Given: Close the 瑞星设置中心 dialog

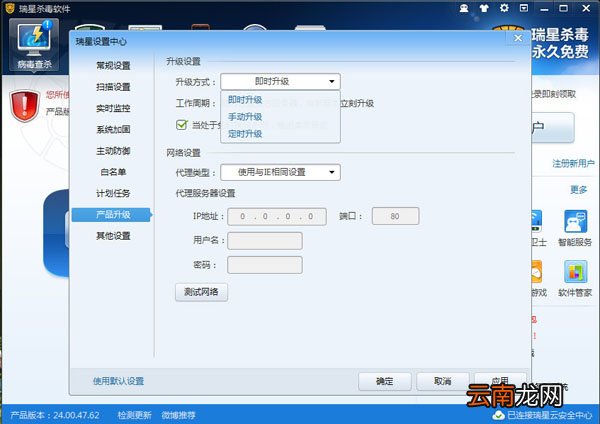Looking at the screenshot, I should (x=518, y=38).
